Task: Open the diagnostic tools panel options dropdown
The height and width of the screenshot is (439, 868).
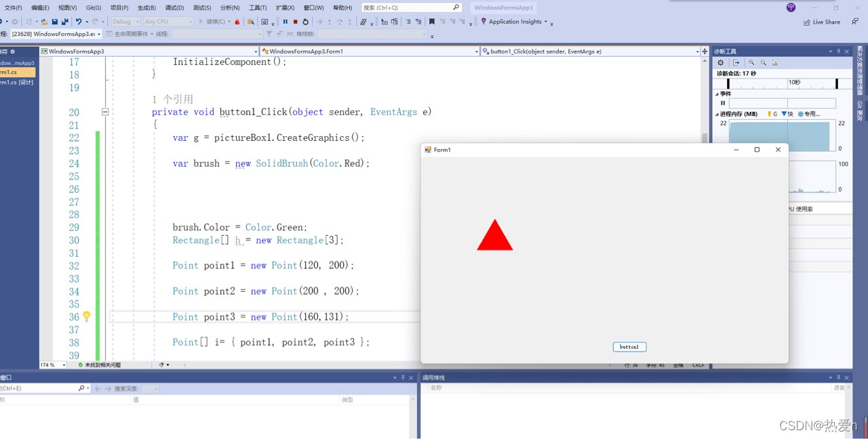Action: (x=830, y=51)
